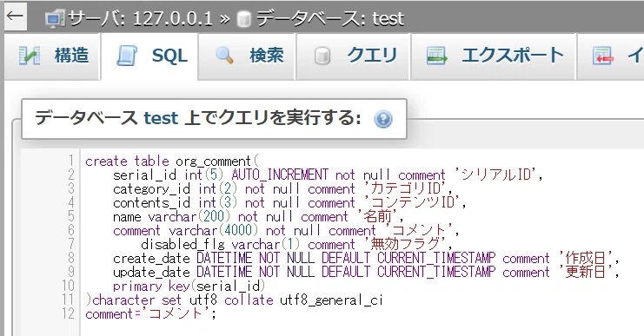Click the back arrow navigation button
This screenshot has height=336, width=644.
(x=15, y=16)
